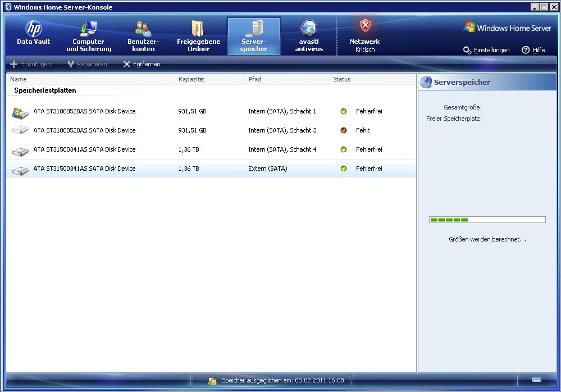Viewport: 561px width, 392px height.
Task: Switch to Benutzerkonten tab
Action: point(143,36)
